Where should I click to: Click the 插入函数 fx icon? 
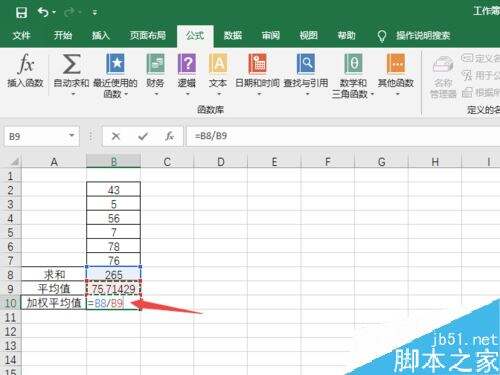26,63
